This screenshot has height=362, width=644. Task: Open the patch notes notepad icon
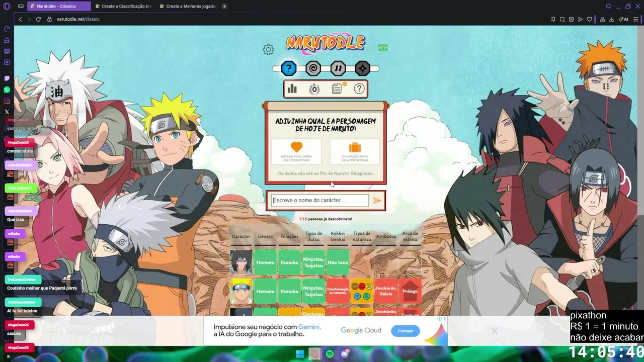pyautogui.click(x=337, y=89)
